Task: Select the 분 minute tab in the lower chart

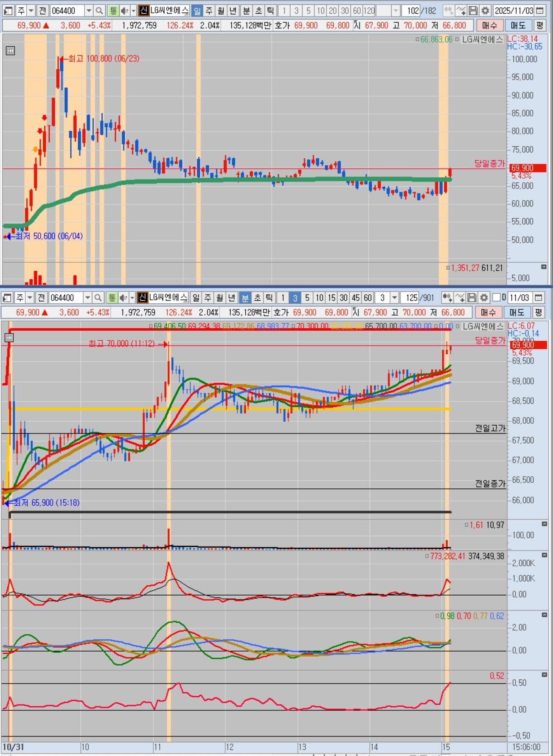Action: [x=245, y=298]
